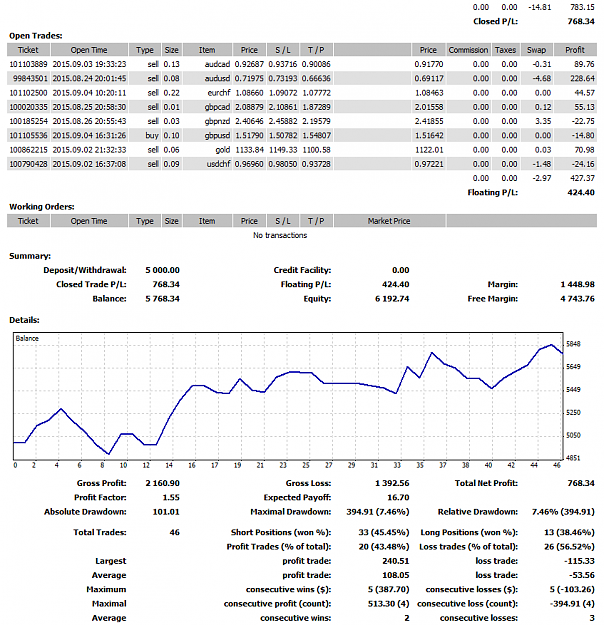Click ticket number 101102500
This screenshot has height=625, width=604.
pos(28,93)
